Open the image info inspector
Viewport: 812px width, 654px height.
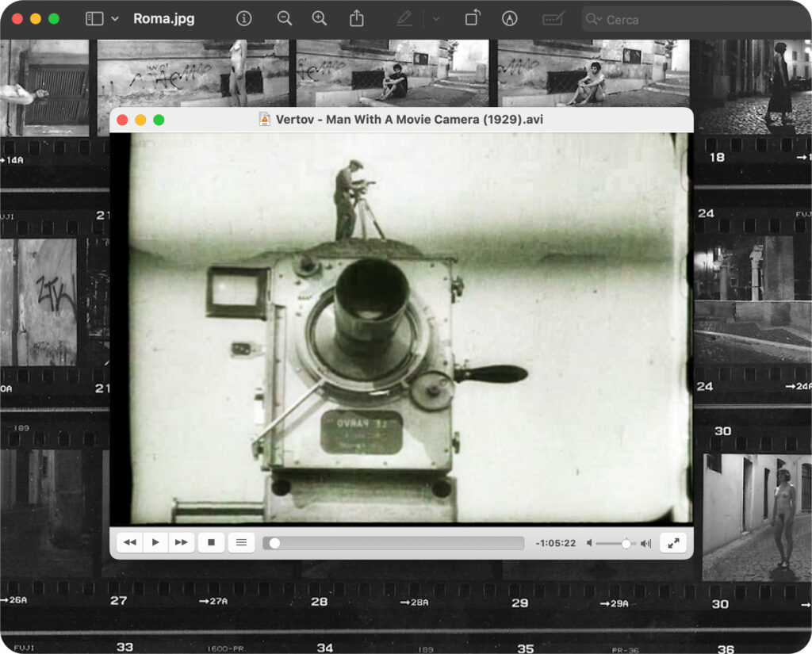click(244, 19)
